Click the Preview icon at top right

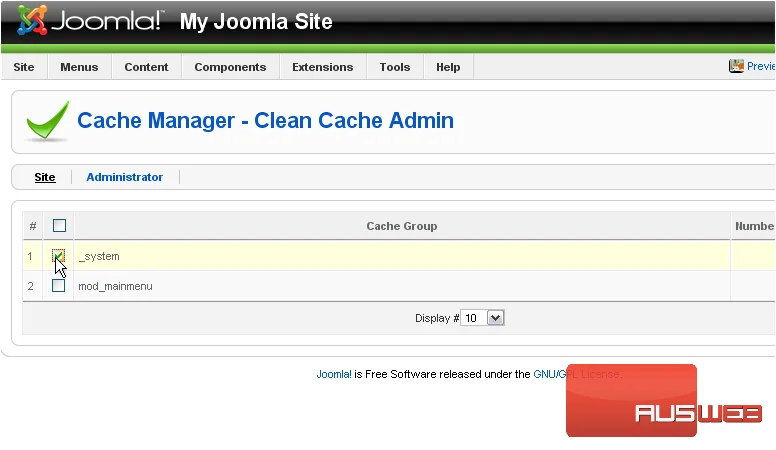click(736, 66)
